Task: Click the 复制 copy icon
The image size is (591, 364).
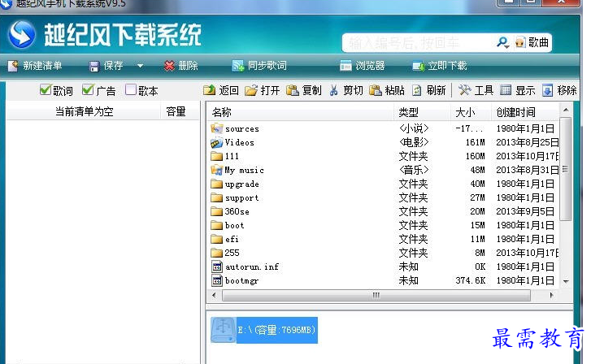Action: tap(293, 90)
